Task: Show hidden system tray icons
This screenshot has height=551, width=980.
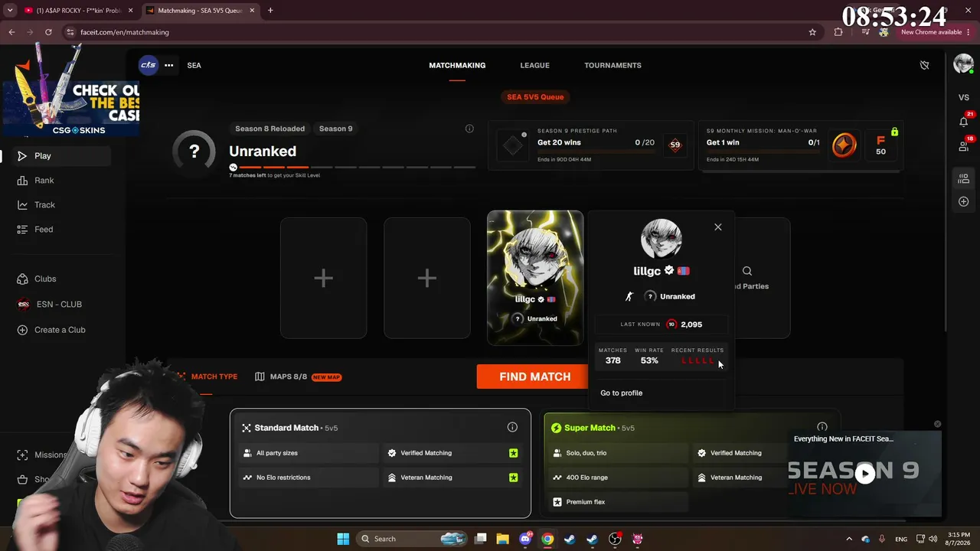Action: coord(848,539)
